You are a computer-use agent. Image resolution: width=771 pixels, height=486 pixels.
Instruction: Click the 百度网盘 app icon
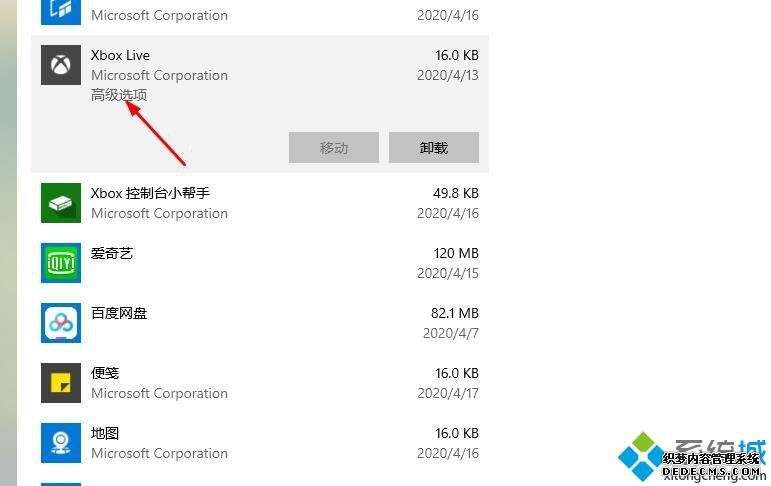(60, 323)
